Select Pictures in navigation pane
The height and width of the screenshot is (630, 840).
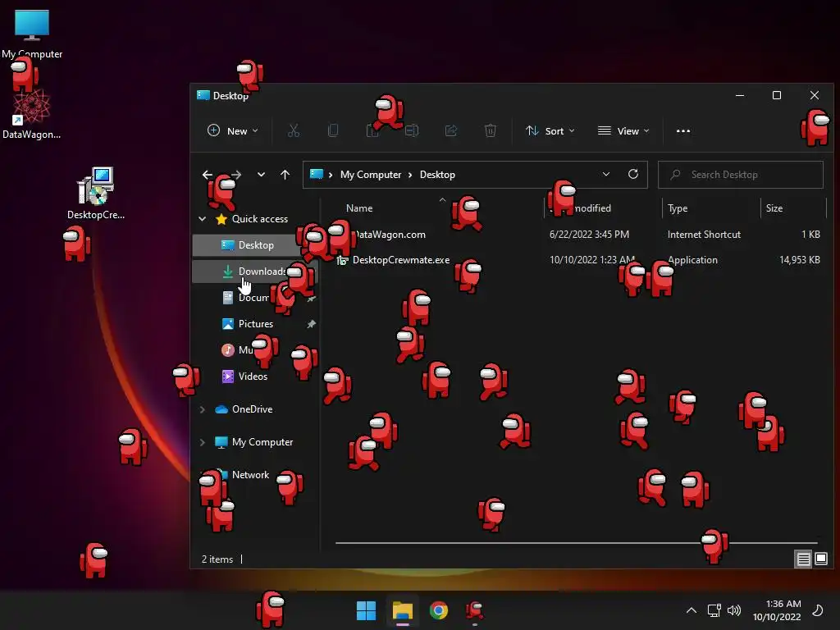(x=256, y=324)
